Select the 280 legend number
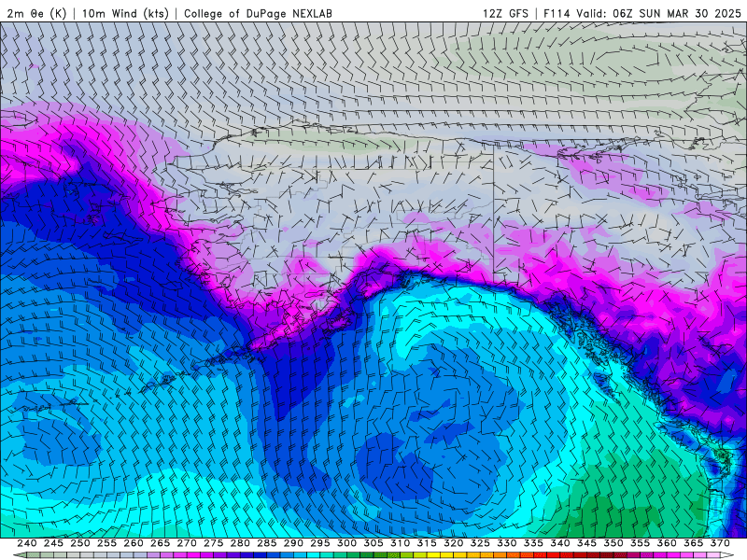This screenshot has width=747, height=560. (240, 543)
